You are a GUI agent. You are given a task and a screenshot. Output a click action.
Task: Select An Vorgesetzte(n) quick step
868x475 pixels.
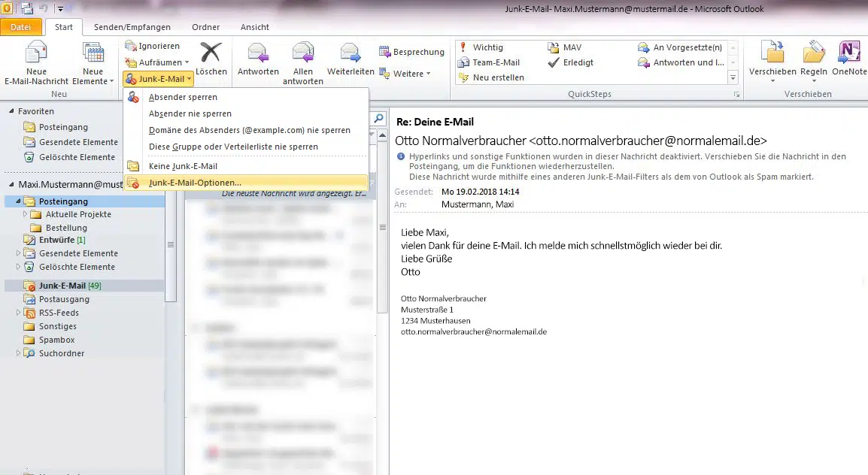click(x=681, y=47)
